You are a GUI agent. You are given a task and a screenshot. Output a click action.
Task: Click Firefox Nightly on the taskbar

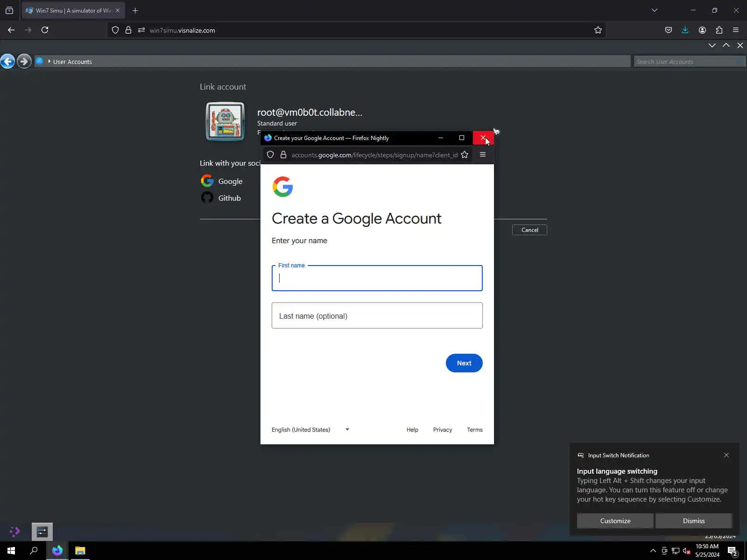57,551
